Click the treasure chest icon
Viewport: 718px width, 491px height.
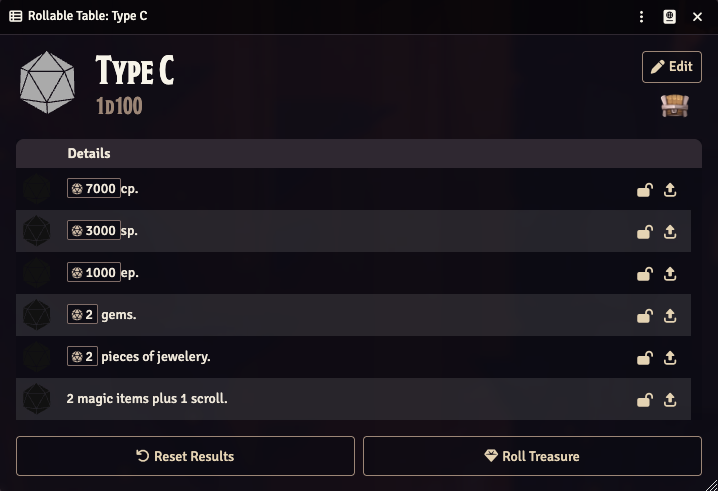(674, 105)
